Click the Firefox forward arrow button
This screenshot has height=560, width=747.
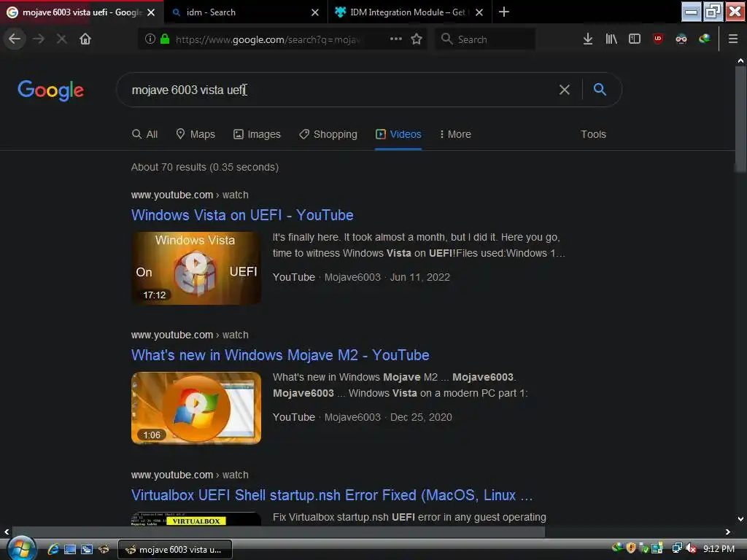click(39, 39)
